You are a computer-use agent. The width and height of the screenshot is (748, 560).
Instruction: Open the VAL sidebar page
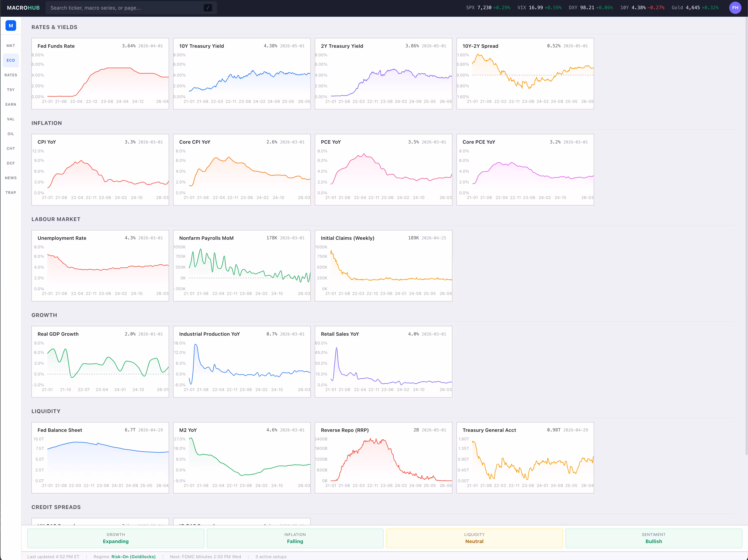click(x=11, y=119)
